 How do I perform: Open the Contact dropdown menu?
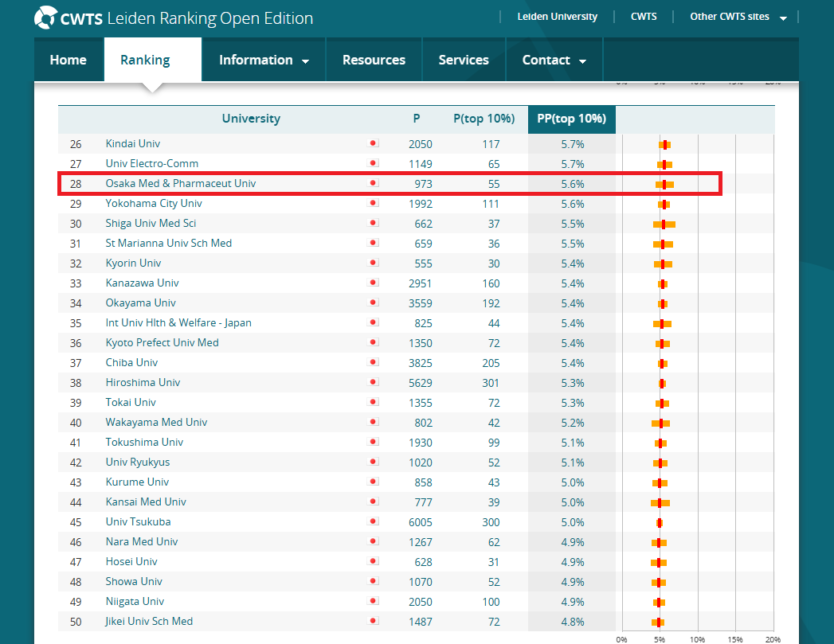554,60
